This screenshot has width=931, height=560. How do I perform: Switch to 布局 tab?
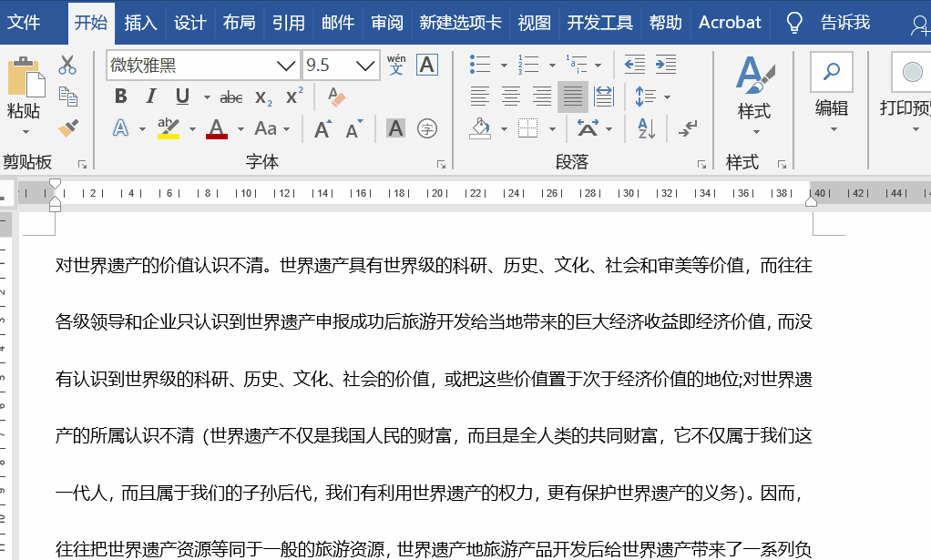240,23
